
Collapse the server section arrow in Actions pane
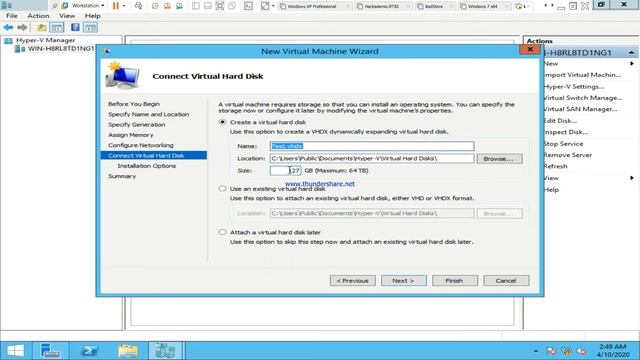click(631, 53)
